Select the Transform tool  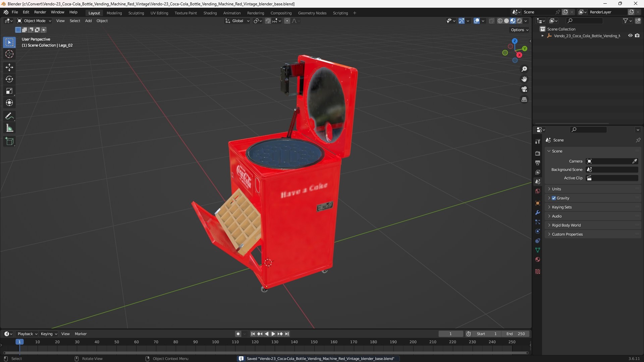9,103
